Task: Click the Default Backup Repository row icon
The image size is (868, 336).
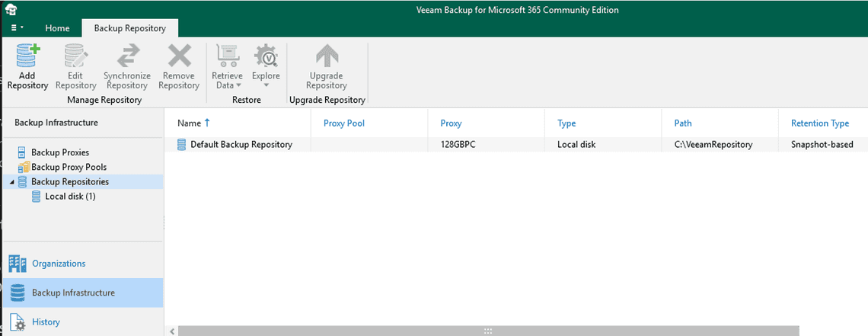Action: (181, 145)
